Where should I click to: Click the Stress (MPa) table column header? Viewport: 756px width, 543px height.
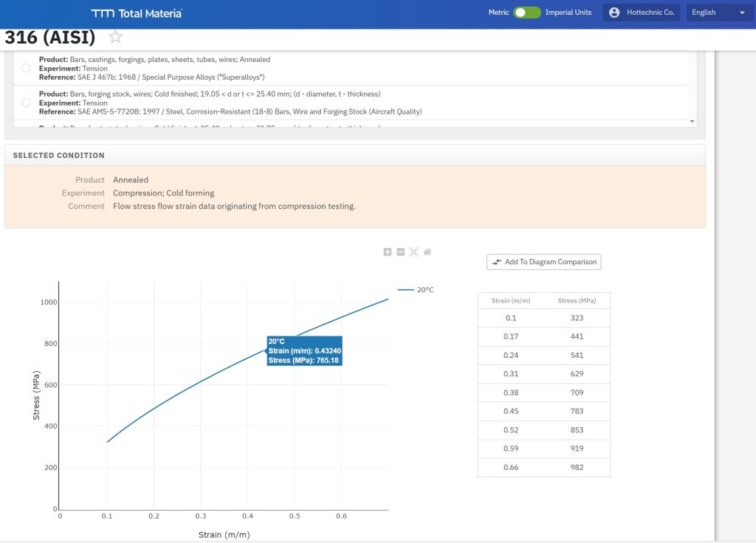point(577,301)
